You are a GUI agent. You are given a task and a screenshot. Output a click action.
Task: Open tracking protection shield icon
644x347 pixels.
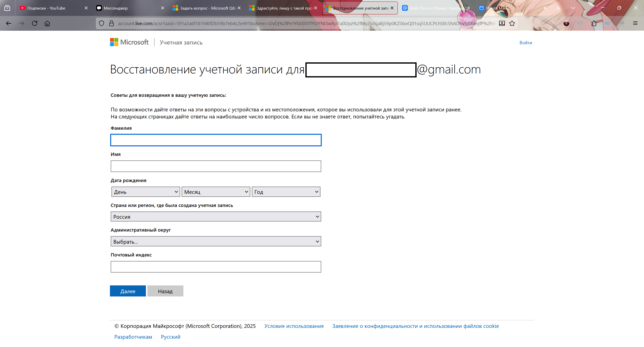pos(101,23)
